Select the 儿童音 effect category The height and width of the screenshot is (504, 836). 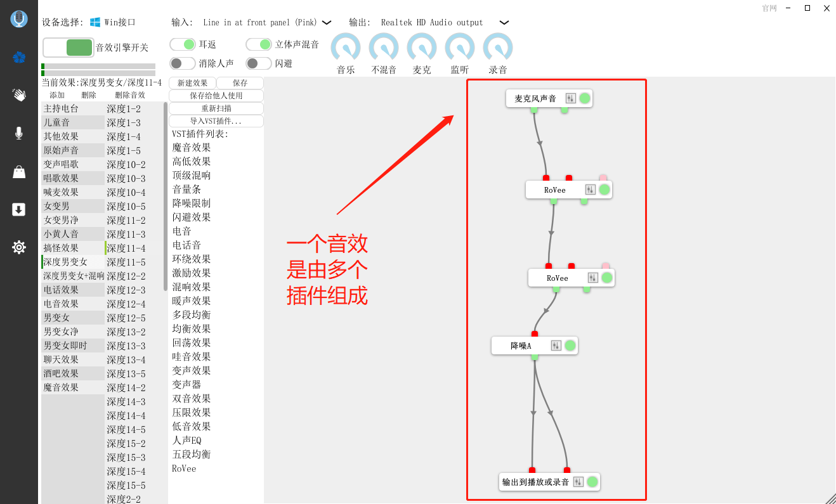73,122
